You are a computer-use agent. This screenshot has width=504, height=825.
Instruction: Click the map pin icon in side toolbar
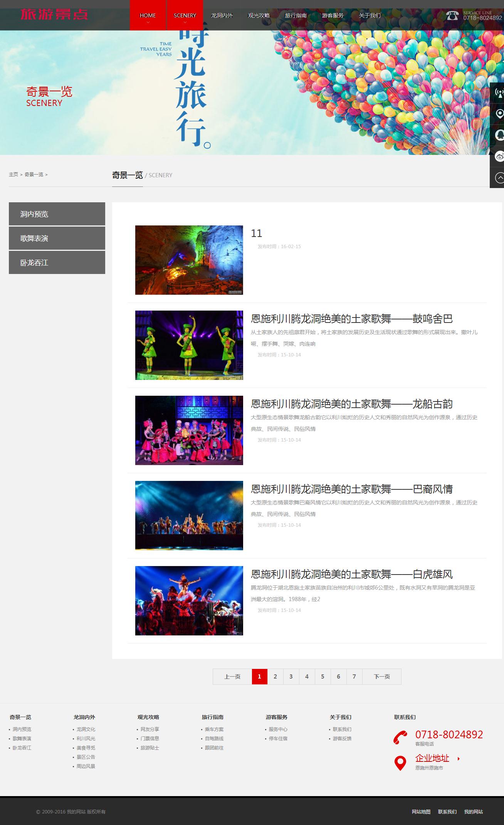pos(499,114)
